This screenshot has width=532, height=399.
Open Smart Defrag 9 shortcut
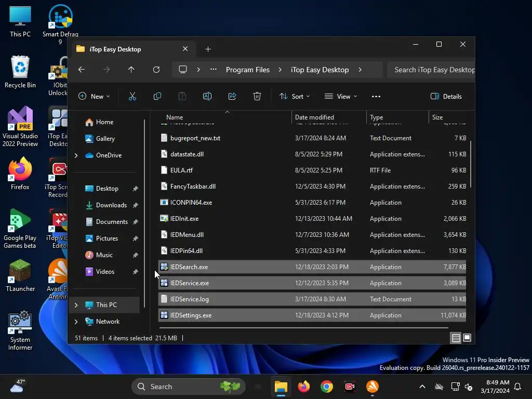[60, 25]
